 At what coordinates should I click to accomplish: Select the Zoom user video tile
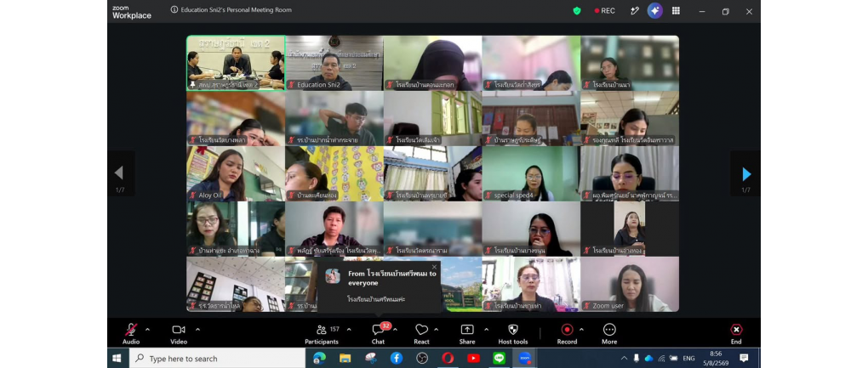630,284
